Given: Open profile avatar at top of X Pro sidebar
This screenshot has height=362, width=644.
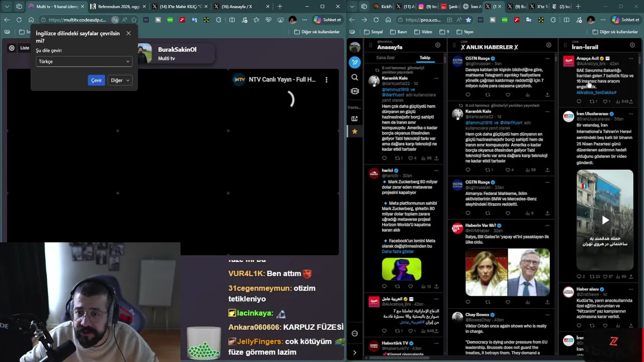Looking at the screenshot, I should pyautogui.click(x=355, y=47).
